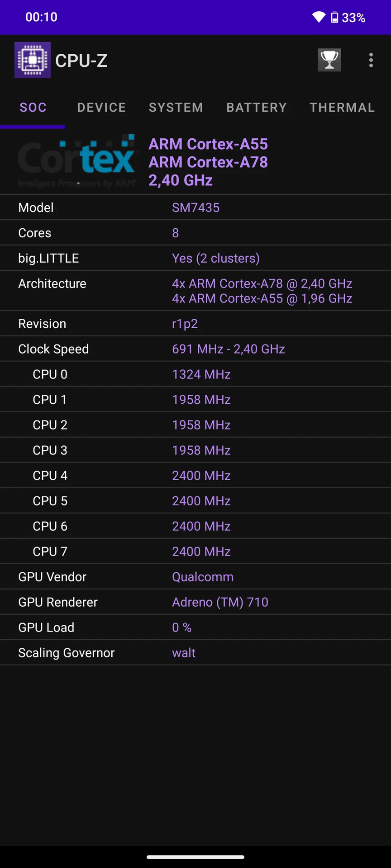The height and width of the screenshot is (868, 391).
Task: Tap the ARM Cortex-A55 heading text
Action: click(x=208, y=144)
